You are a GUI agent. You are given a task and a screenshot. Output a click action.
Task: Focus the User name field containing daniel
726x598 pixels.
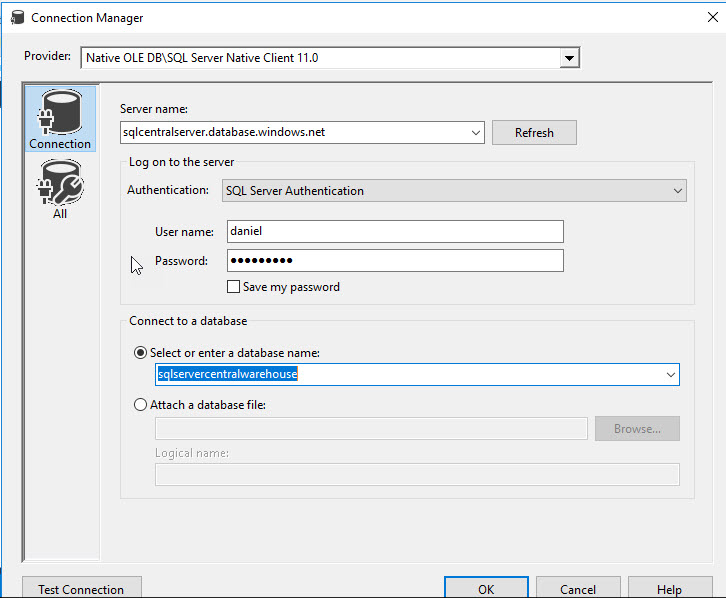(395, 231)
